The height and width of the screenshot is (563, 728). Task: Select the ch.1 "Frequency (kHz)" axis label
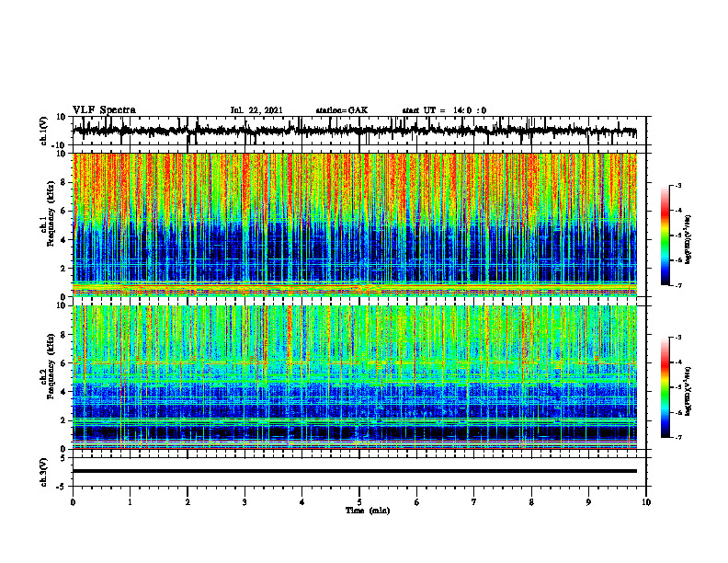click(x=51, y=213)
